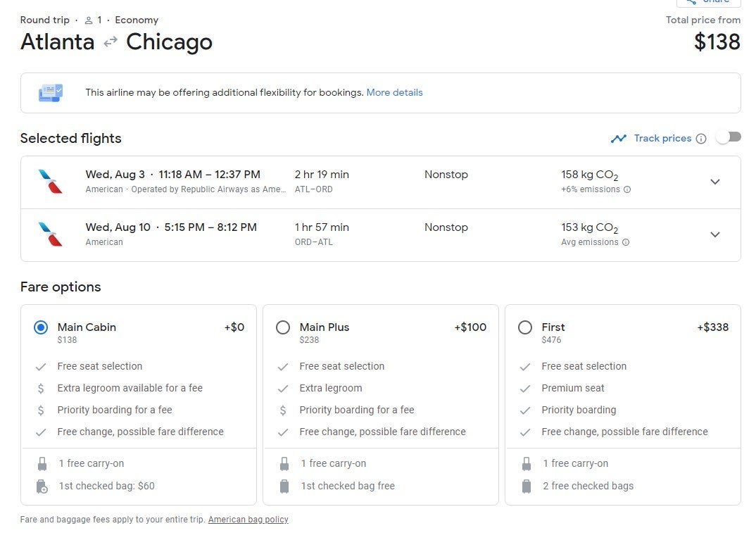This screenshot has width=756, height=533.
Task: Click the carry-on bag icon in First
Action: coord(527,464)
